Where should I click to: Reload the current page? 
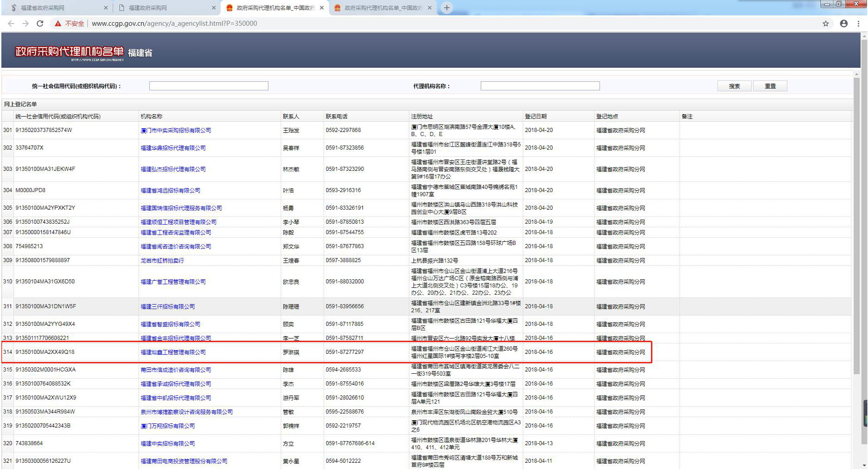click(40, 23)
